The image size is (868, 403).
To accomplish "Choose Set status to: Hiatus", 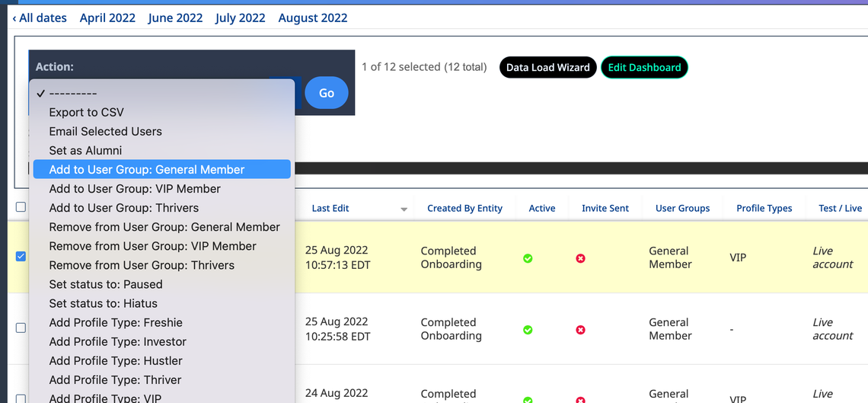I will click(161, 303).
